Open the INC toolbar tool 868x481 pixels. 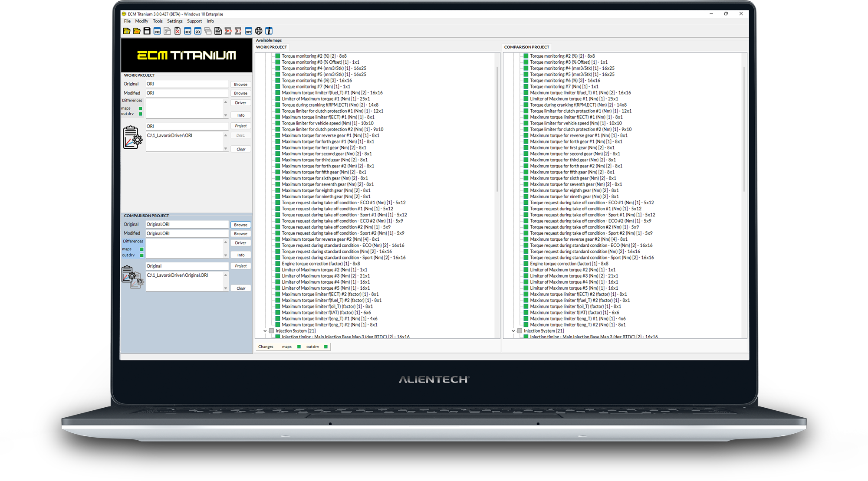(157, 31)
